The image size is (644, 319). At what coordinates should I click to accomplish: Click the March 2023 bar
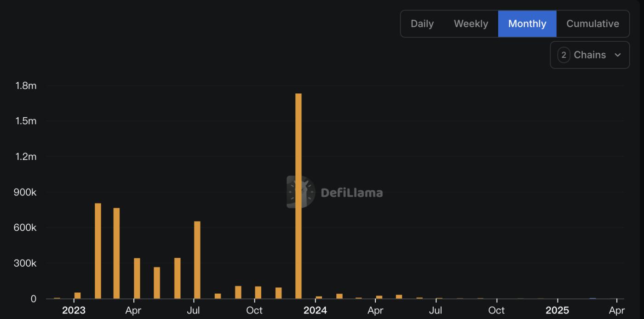coord(116,253)
